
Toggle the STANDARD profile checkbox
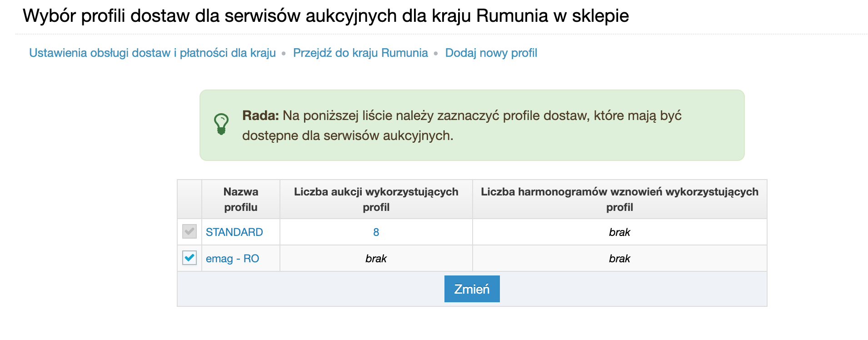[x=190, y=231]
